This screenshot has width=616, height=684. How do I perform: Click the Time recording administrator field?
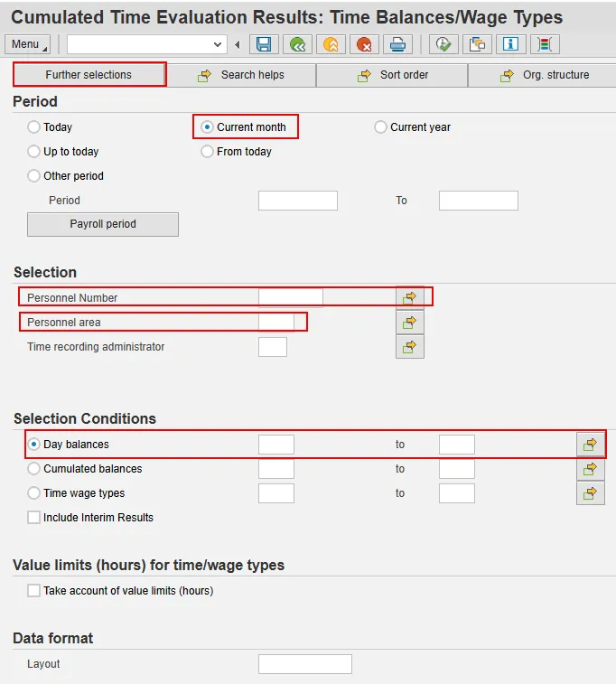[273, 347]
